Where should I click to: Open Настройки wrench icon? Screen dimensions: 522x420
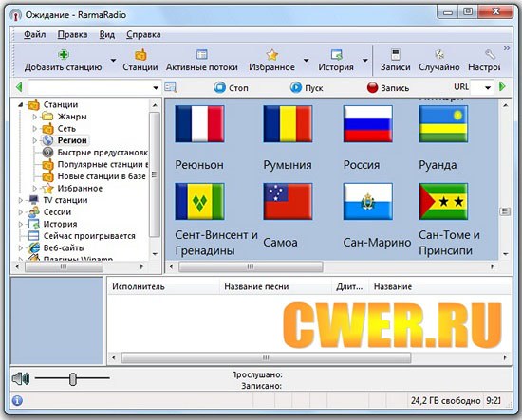coord(490,54)
